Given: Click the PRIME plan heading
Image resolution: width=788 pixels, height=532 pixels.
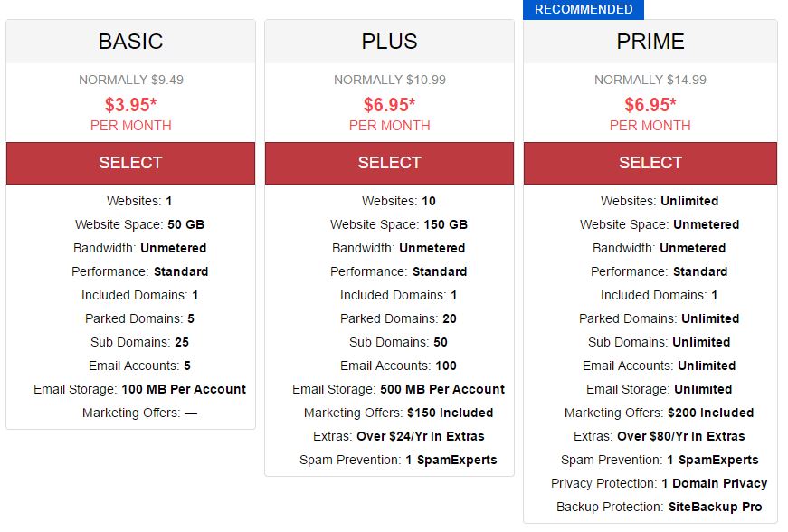Looking at the screenshot, I should tap(650, 42).
